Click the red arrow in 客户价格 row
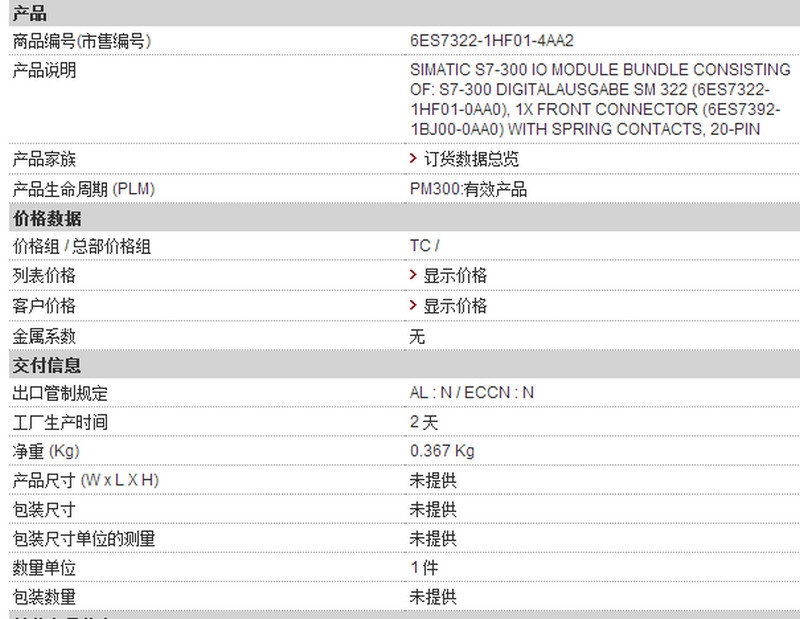The height and width of the screenshot is (619, 800). (x=413, y=305)
